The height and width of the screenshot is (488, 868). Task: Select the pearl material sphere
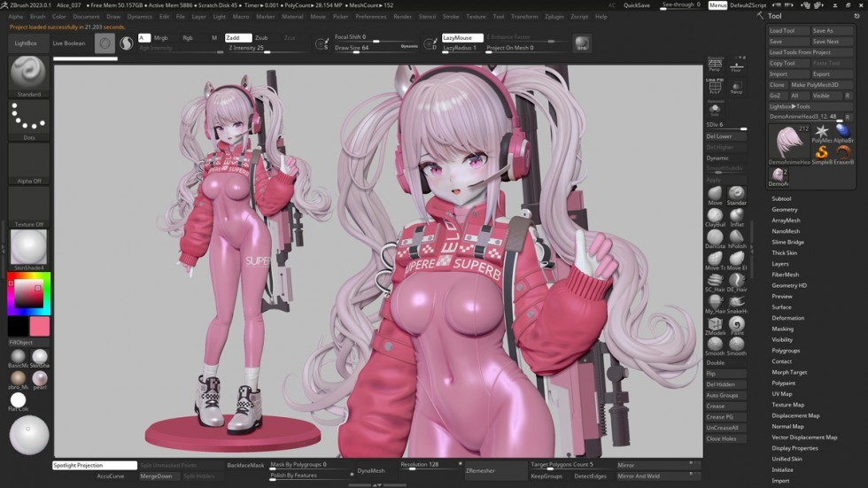pyautogui.click(x=40, y=378)
